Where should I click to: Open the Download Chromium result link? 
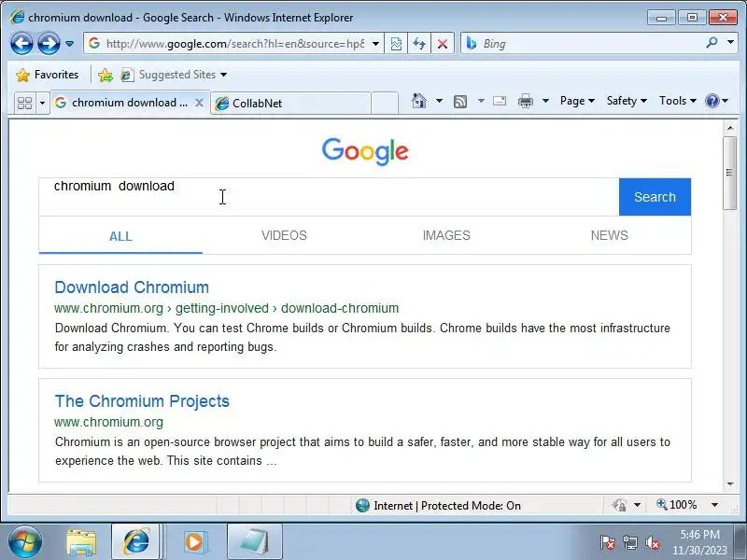pyautogui.click(x=132, y=287)
